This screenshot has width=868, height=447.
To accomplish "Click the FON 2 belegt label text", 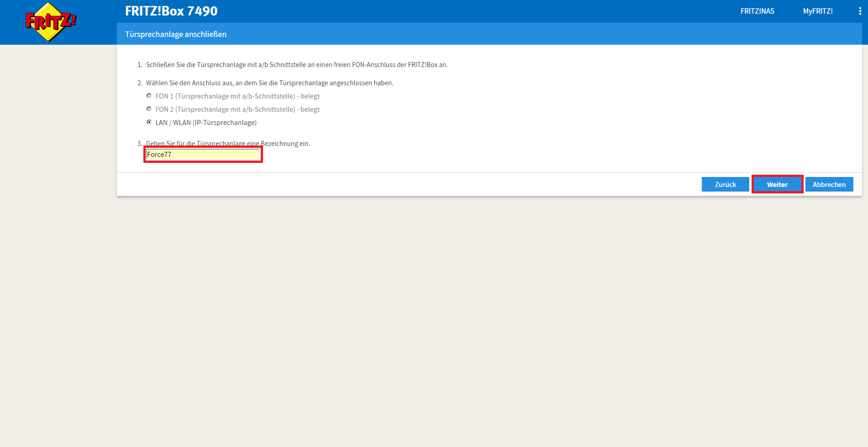I will 237,109.
